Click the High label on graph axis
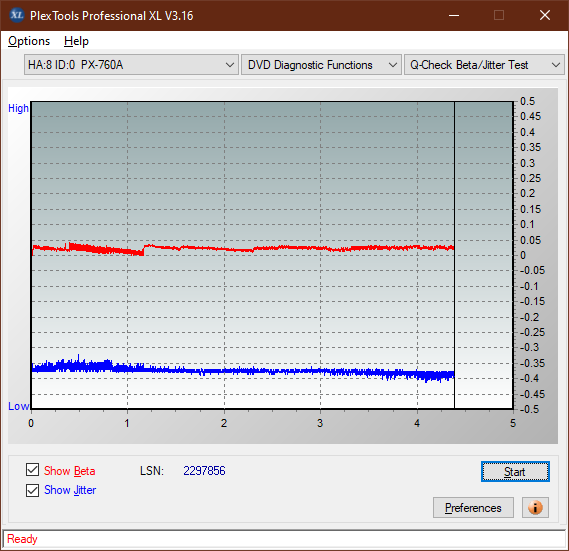Viewport: 569px width, 551px height. tap(18, 108)
